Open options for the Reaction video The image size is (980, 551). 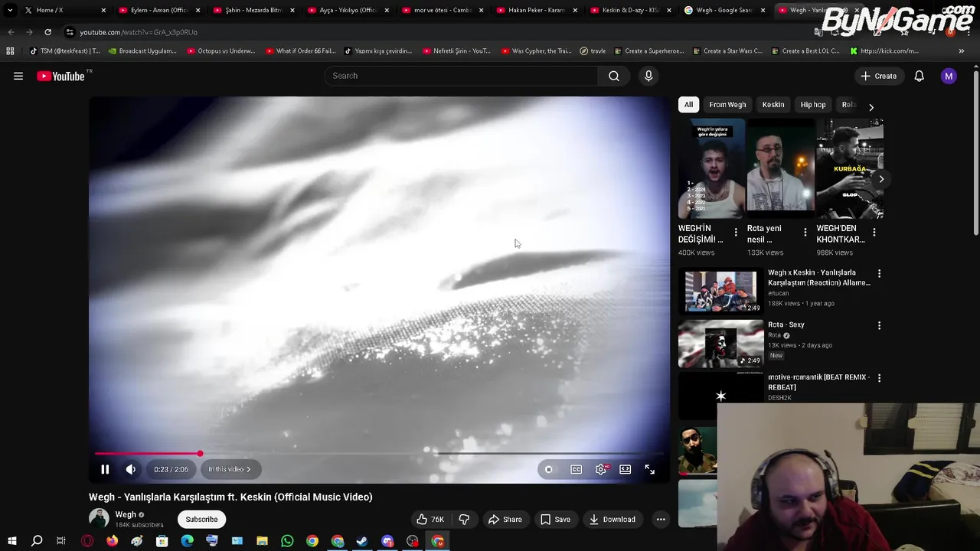pos(879,273)
